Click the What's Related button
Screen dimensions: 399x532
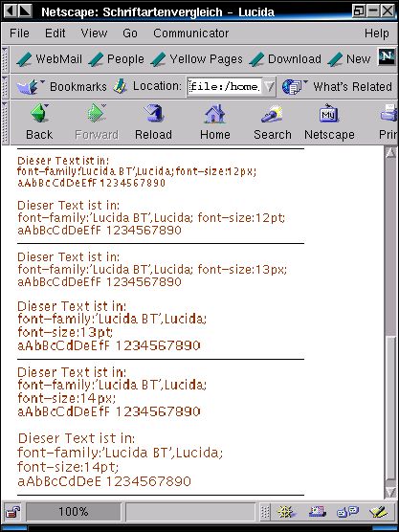pos(337,87)
